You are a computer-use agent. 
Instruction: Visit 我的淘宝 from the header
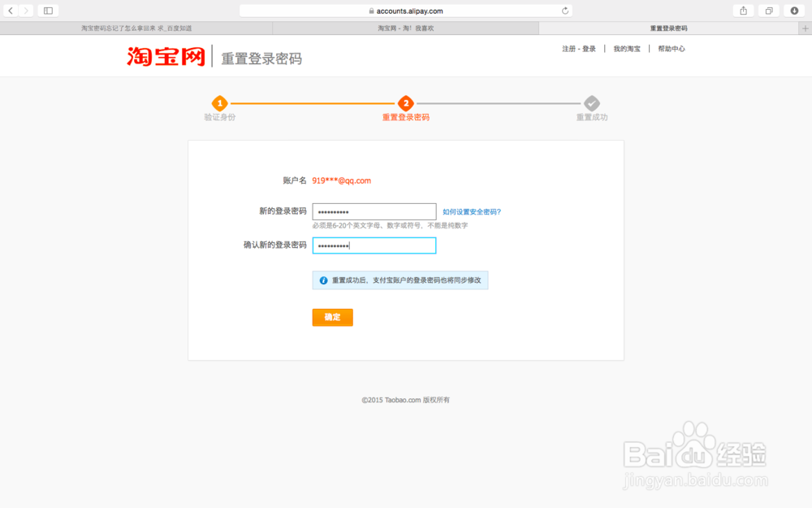pos(627,48)
